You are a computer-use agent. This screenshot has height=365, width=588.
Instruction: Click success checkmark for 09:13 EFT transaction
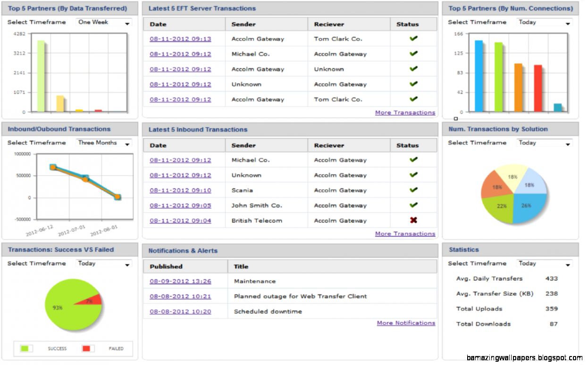(x=413, y=39)
